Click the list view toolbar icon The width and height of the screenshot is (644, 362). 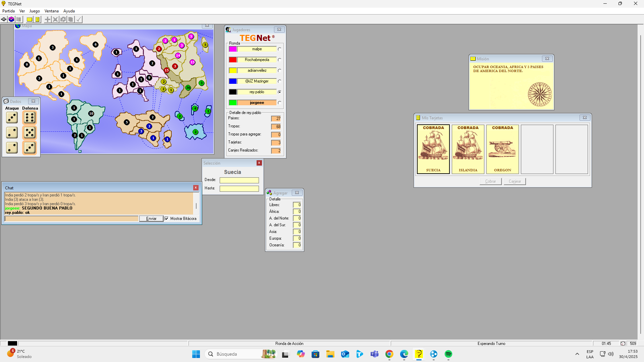19,19
